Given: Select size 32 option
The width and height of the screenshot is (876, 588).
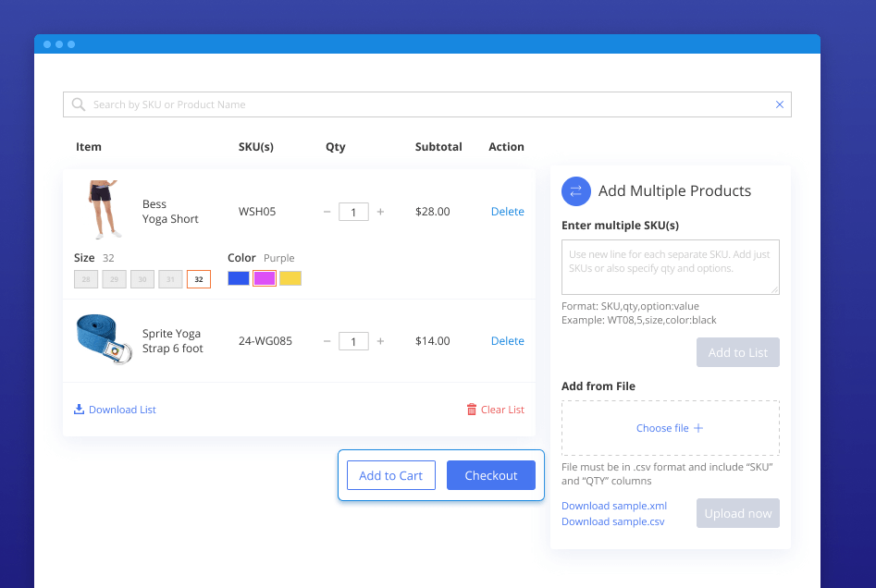Looking at the screenshot, I should (199, 279).
